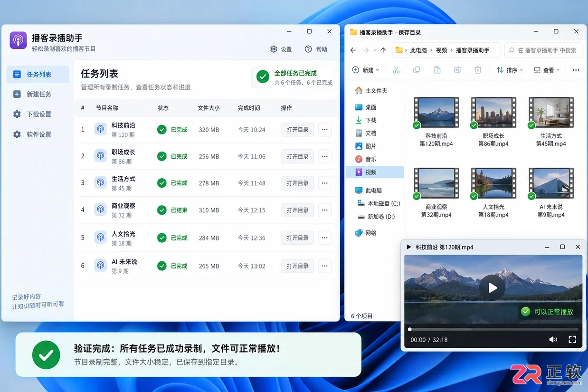Open more options for 人文拾光 task
588x392 pixels.
click(325, 238)
